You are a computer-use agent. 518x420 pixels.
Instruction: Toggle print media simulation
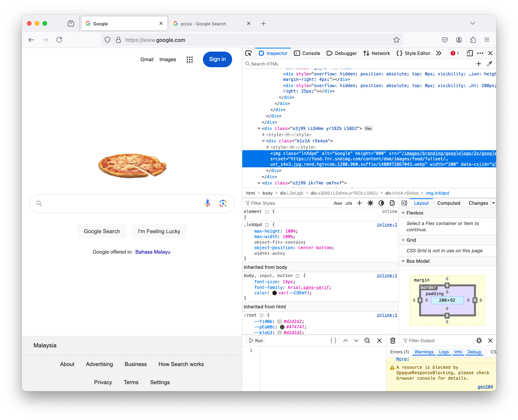coord(392,203)
